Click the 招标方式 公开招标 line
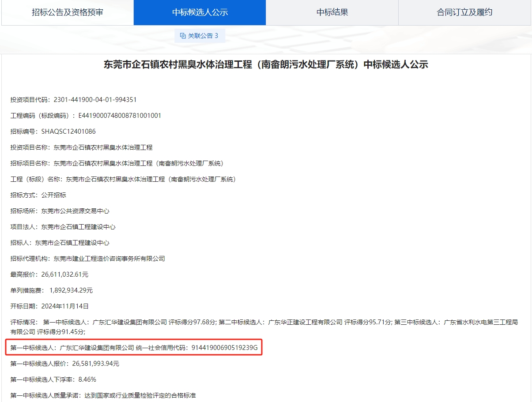532x402 pixels. pyautogui.click(x=38, y=195)
